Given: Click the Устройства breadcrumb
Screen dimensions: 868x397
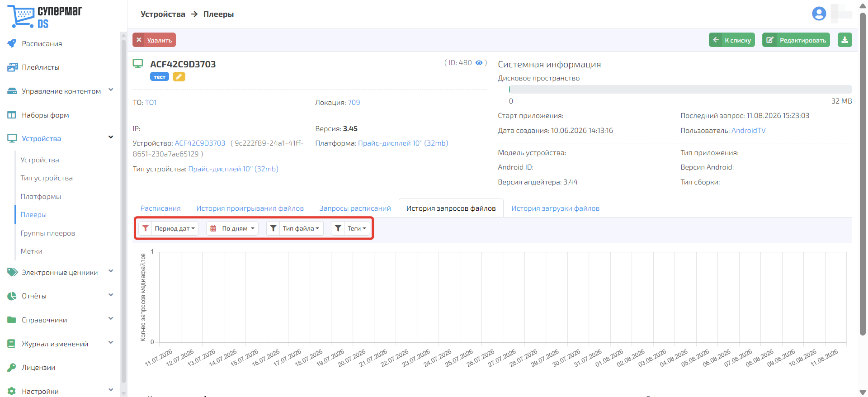Looking at the screenshot, I should pos(163,14).
